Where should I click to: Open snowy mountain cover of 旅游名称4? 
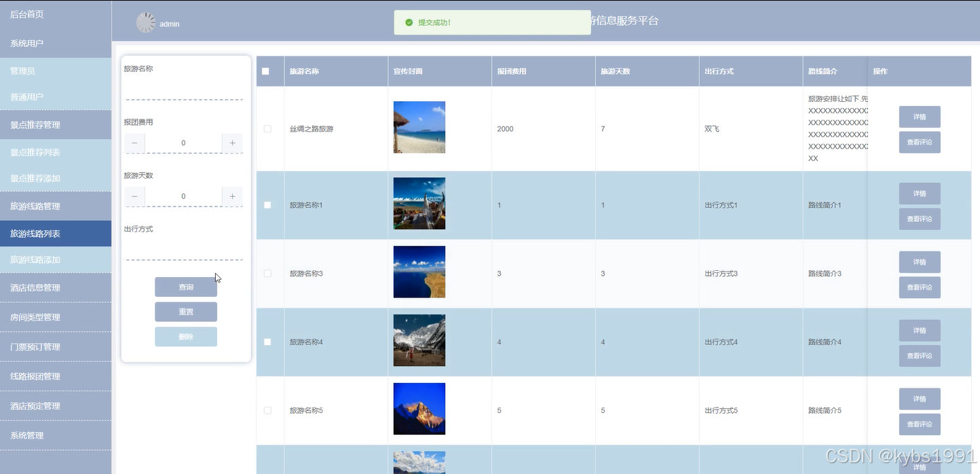pos(419,340)
